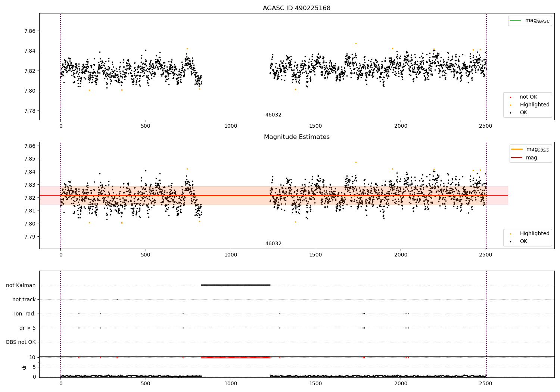
Task: Click the 'not track' data point in bottom panel
Action: [117, 299]
